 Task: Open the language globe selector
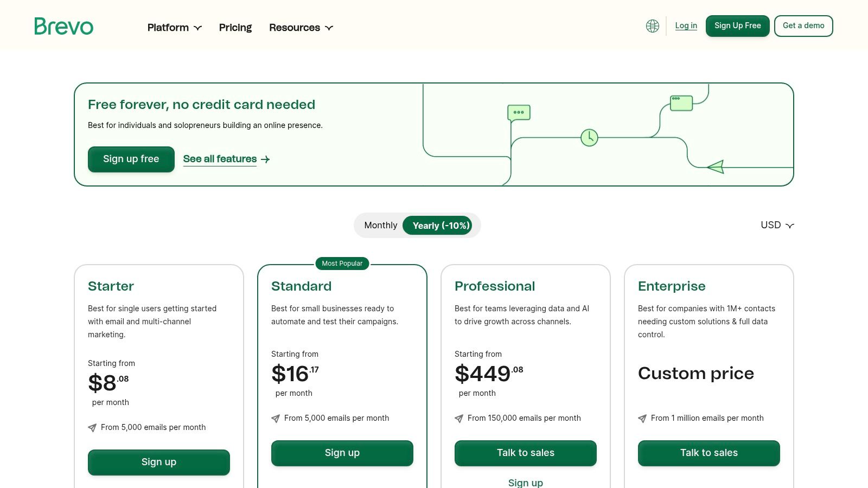[653, 26]
